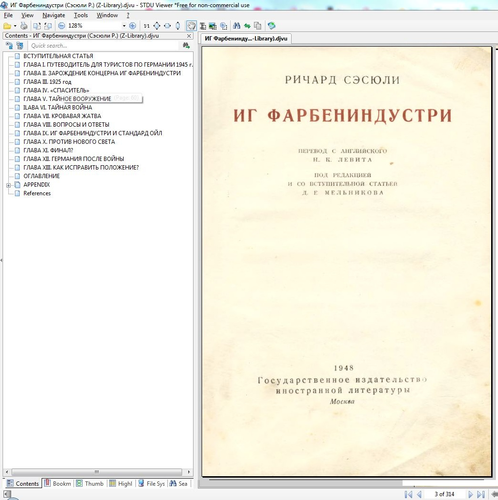Jump to ГЛАВА X. ПРОТИВ НОВОГО СВЕТА
The width and height of the screenshot is (498, 500).
click(x=69, y=142)
